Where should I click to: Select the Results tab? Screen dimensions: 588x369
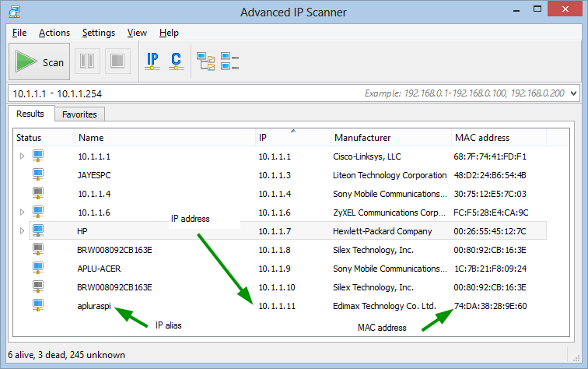click(x=30, y=114)
